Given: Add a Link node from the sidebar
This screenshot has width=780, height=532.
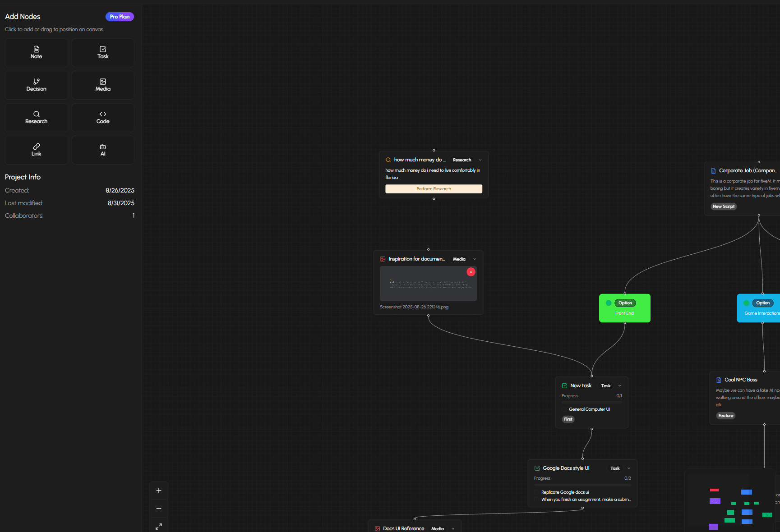Looking at the screenshot, I should 36,150.
